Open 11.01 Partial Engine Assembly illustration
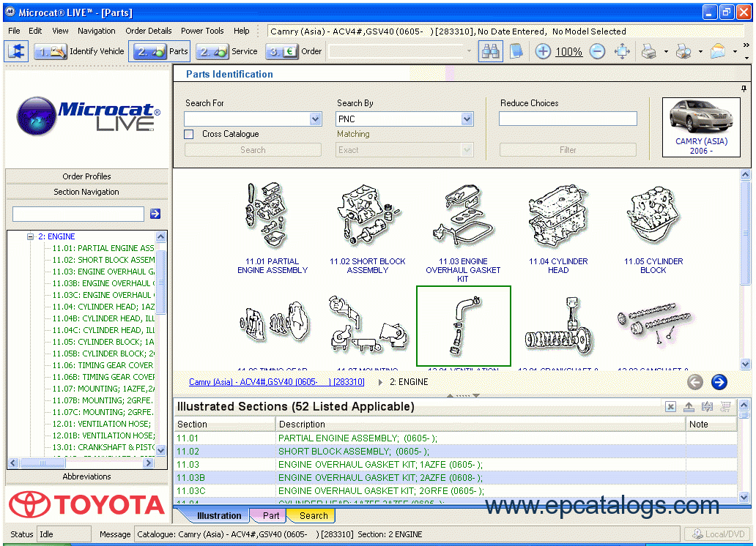This screenshot has height=546, width=756. tap(272, 228)
